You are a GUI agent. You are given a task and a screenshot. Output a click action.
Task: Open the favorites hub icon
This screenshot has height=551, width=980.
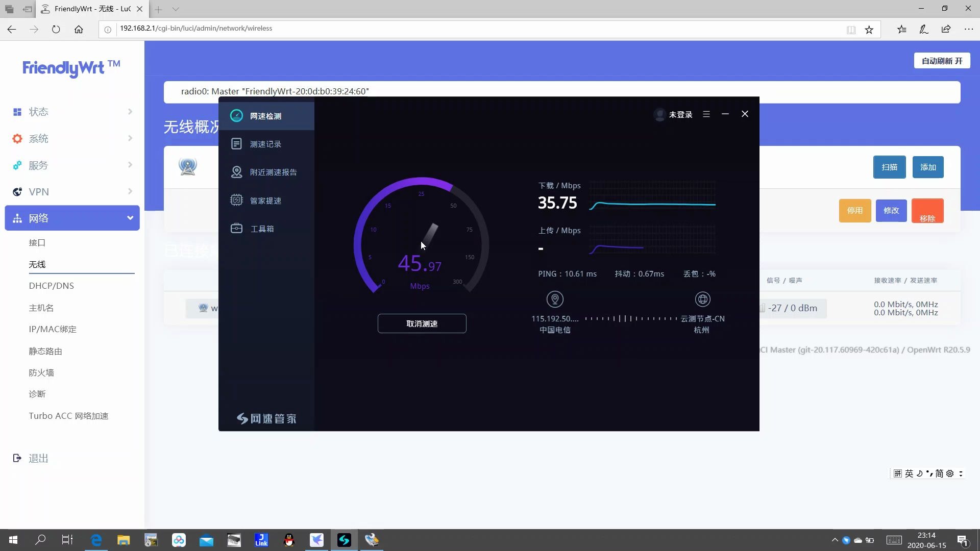coord(902,29)
